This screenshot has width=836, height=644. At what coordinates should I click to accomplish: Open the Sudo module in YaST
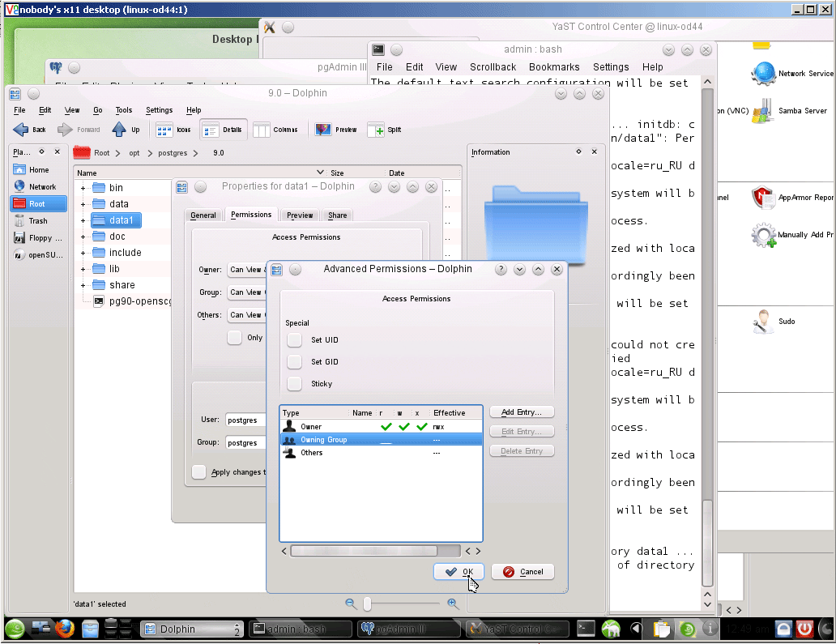pyautogui.click(x=773, y=322)
